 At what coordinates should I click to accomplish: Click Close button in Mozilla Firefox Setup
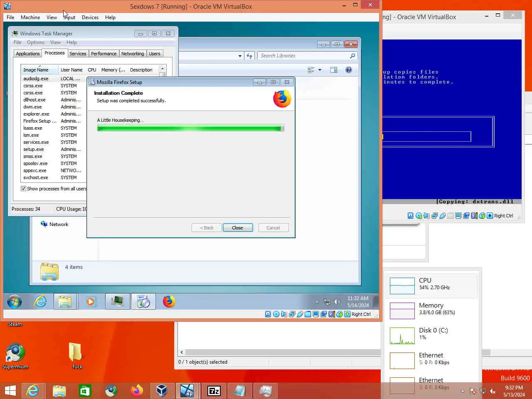238,228
